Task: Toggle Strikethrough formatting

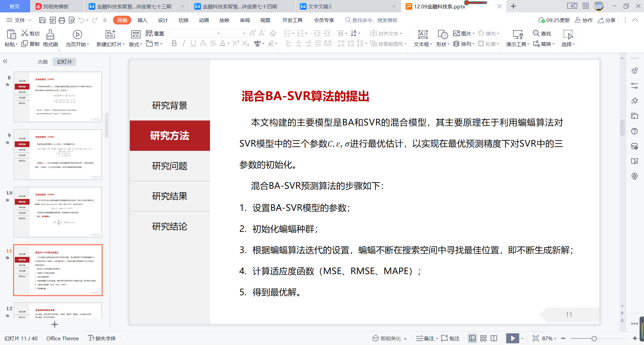Action: pos(213,44)
